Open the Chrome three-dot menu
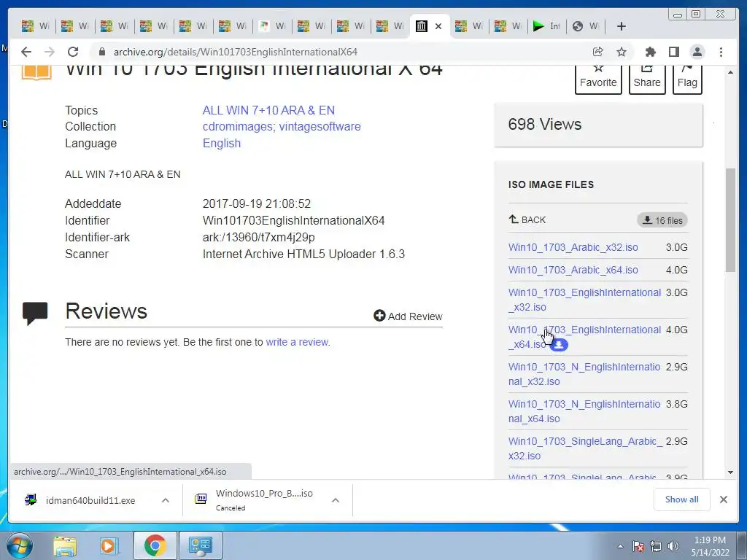Image resolution: width=747 pixels, height=560 pixels. pyautogui.click(x=721, y=52)
